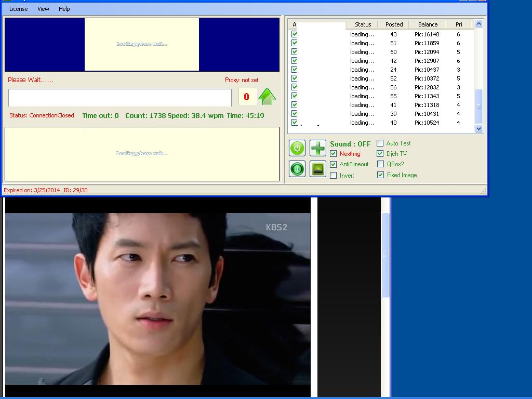Sort by the Balance column header
This screenshot has height=399, width=532.
pyautogui.click(x=428, y=24)
